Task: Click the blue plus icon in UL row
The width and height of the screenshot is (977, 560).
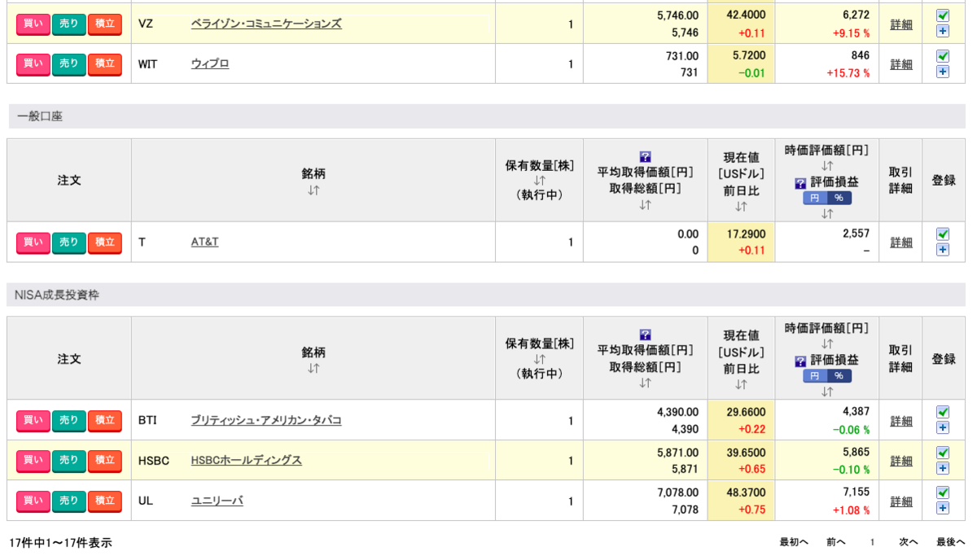Action: click(943, 508)
